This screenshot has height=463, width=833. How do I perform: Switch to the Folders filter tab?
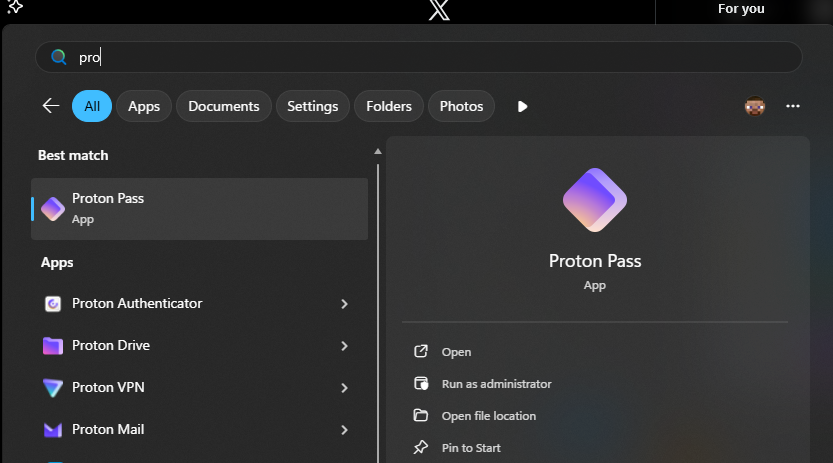(389, 106)
